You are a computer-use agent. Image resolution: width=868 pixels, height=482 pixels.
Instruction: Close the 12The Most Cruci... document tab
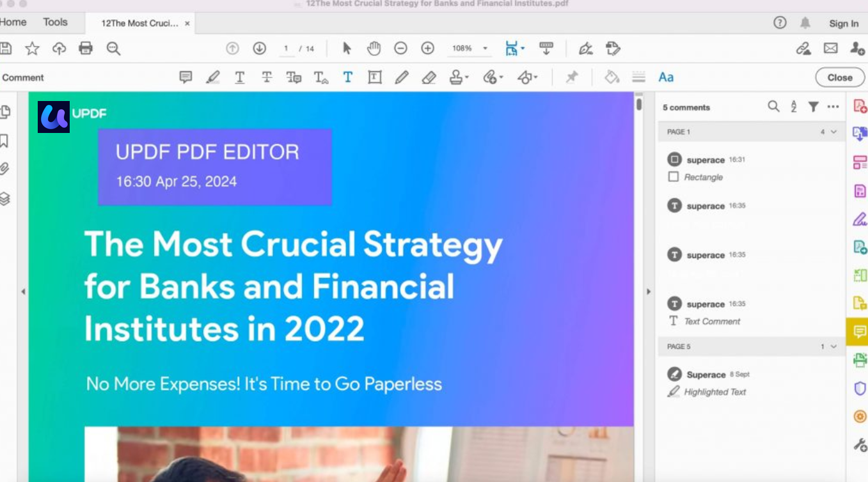coord(187,24)
